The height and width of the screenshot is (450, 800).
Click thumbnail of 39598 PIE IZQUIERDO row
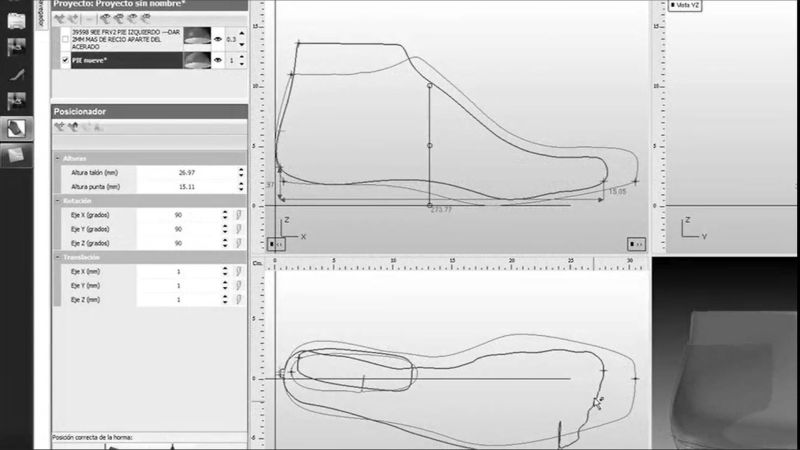(x=197, y=38)
